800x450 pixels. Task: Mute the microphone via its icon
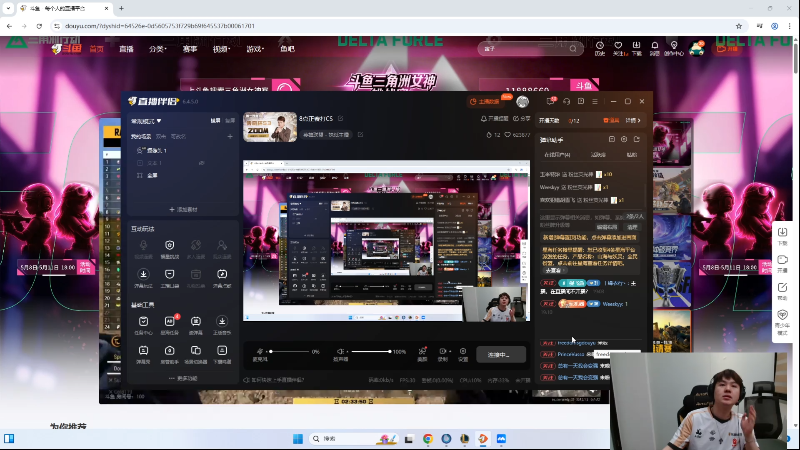point(260,351)
